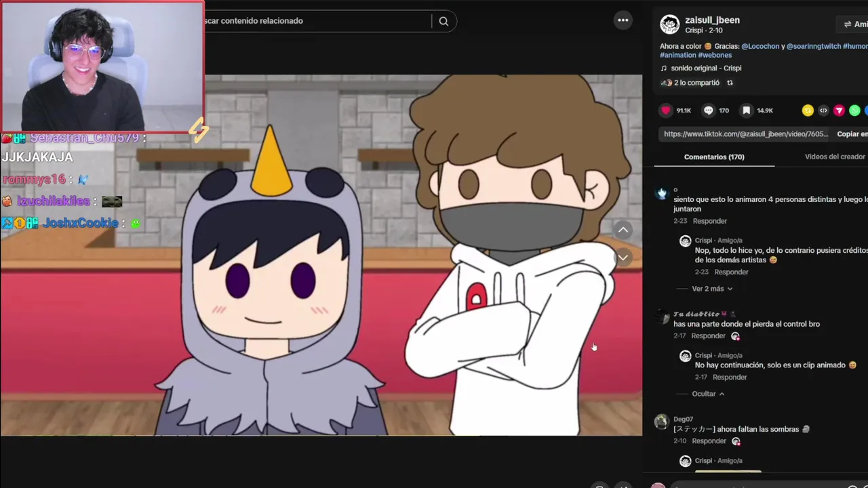Switch to the Comentarios (170) tab
Screen dimensions: 868x488
(x=714, y=157)
